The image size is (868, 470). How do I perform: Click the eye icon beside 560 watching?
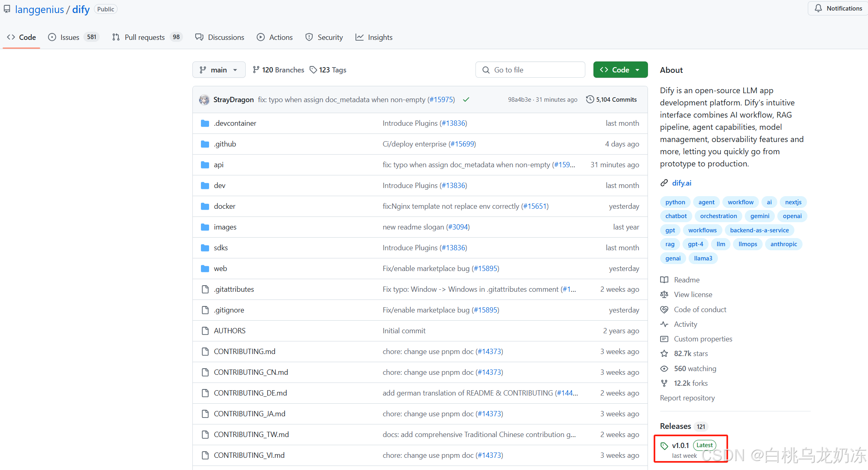pos(664,368)
